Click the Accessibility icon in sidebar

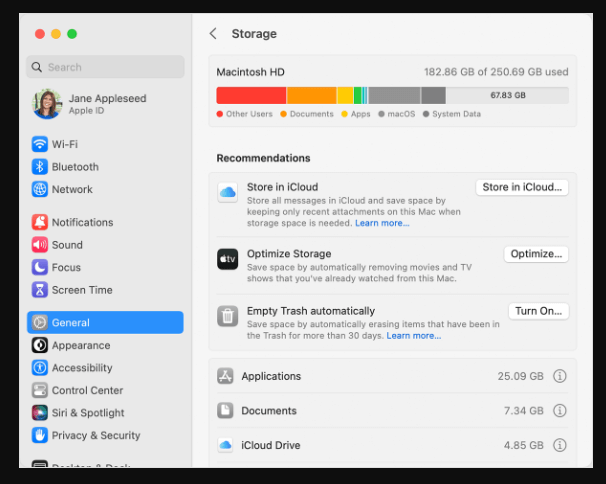coord(40,368)
